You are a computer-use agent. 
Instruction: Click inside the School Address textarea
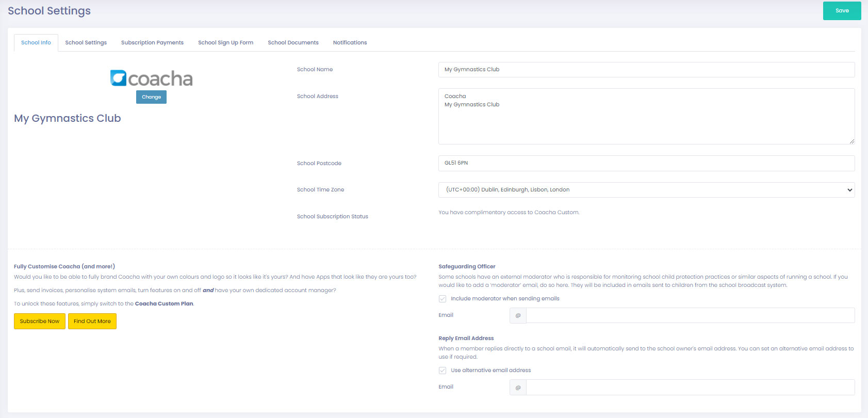(646, 116)
